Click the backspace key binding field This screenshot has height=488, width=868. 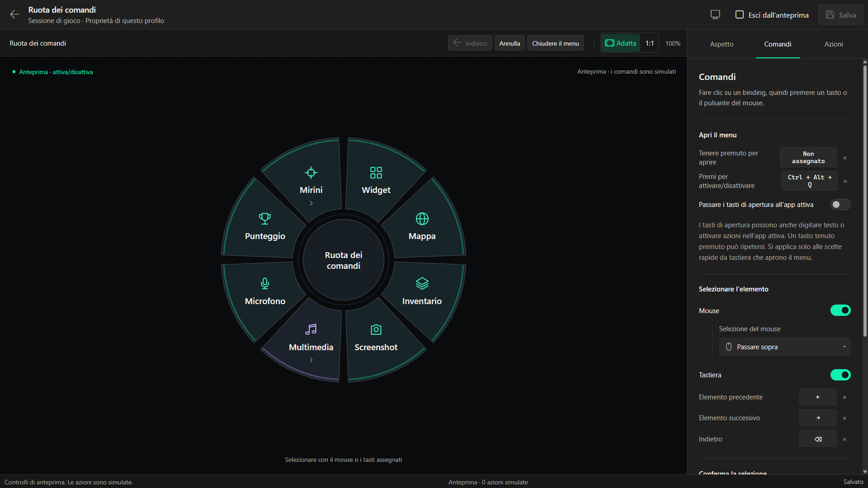pos(818,439)
